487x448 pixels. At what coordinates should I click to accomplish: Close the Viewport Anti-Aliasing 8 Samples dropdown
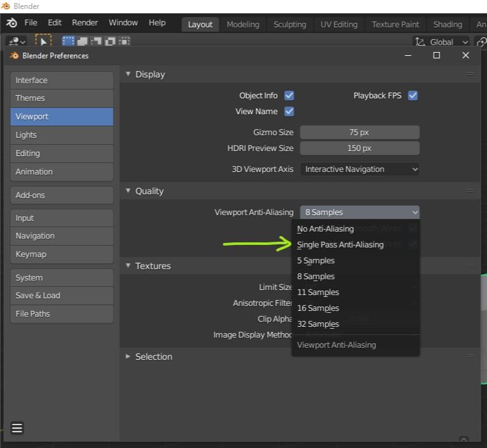point(360,213)
